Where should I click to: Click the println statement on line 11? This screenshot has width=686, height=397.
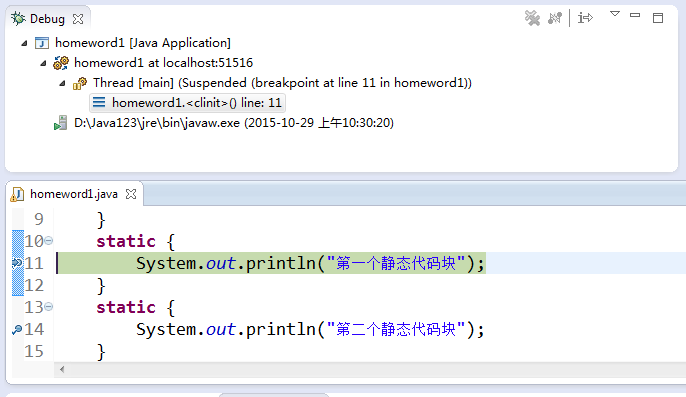310,263
